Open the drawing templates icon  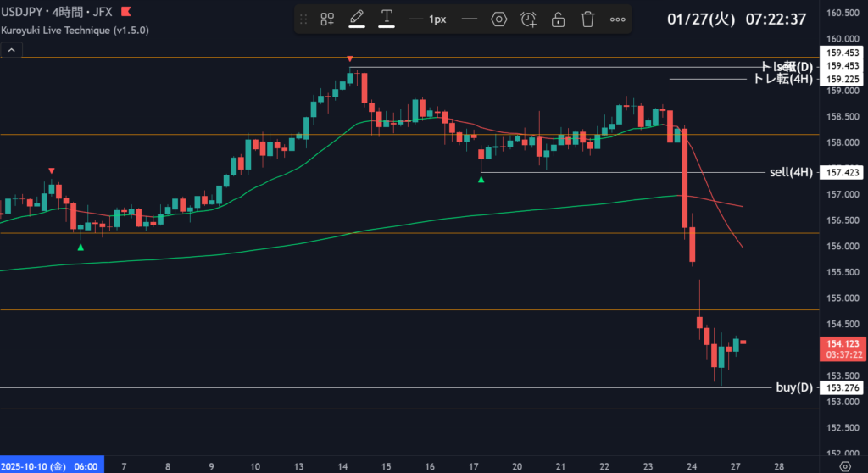tap(327, 19)
